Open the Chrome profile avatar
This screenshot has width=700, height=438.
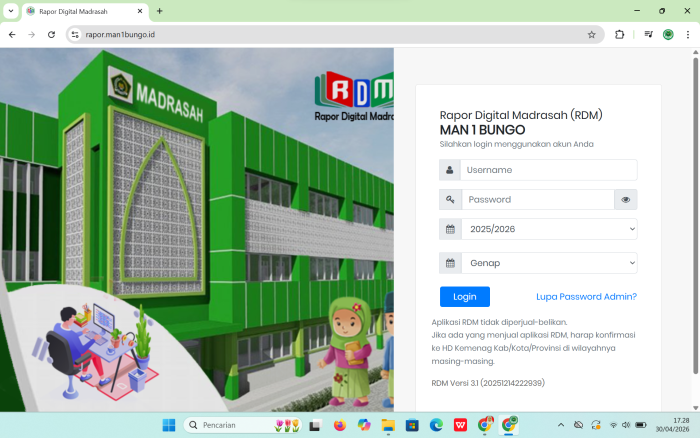click(x=668, y=34)
